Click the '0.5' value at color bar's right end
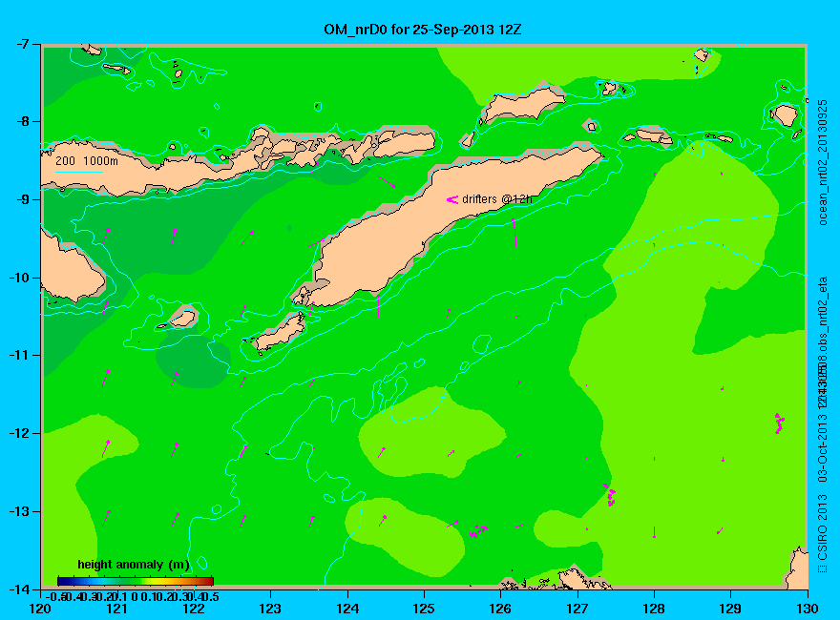The height and width of the screenshot is (620, 840). point(211,596)
